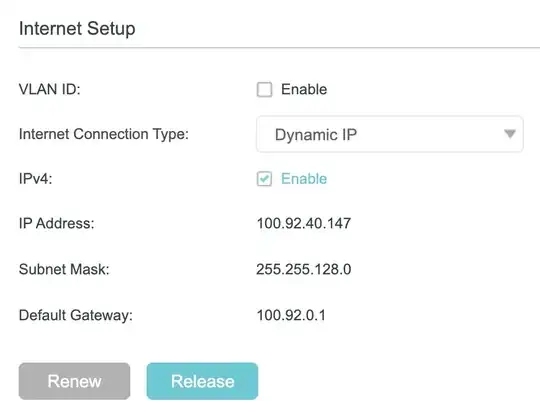Screen dimensions: 540x401
Task: Click the teal Enable label for IPv4
Action: click(304, 179)
